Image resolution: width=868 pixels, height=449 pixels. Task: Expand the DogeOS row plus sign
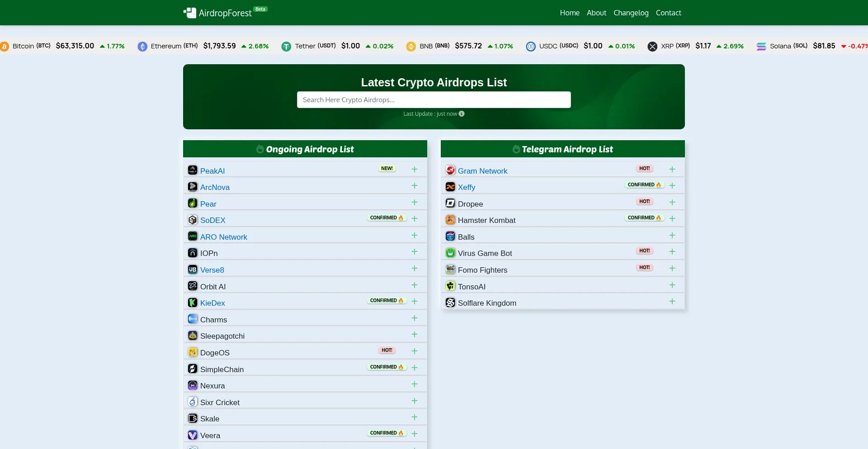click(x=415, y=351)
